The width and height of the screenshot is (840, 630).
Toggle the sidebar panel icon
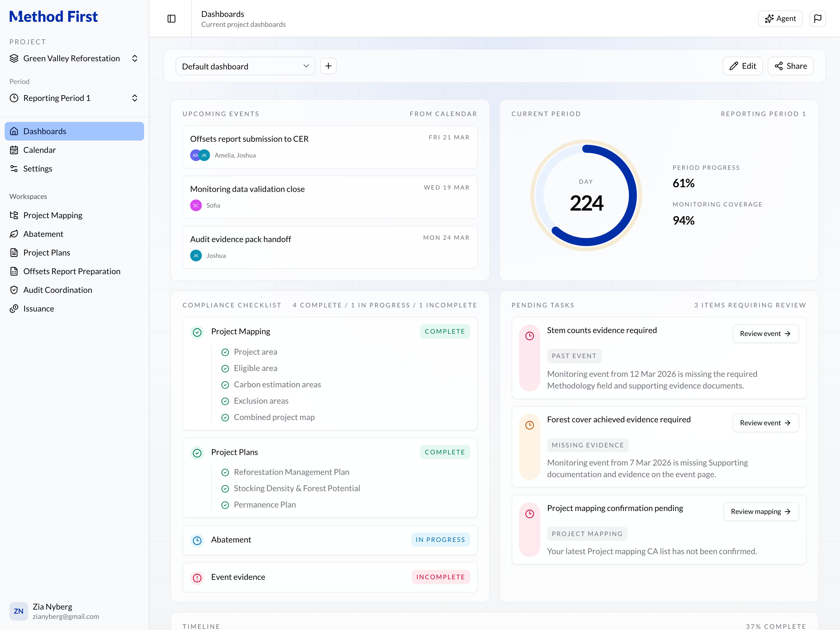point(171,19)
